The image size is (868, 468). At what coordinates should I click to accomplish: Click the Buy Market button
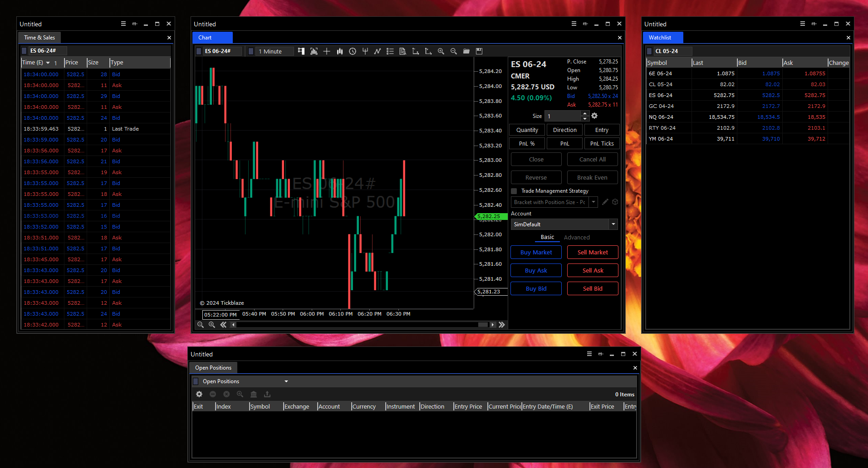pyautogui.click(x=536, y=252)
